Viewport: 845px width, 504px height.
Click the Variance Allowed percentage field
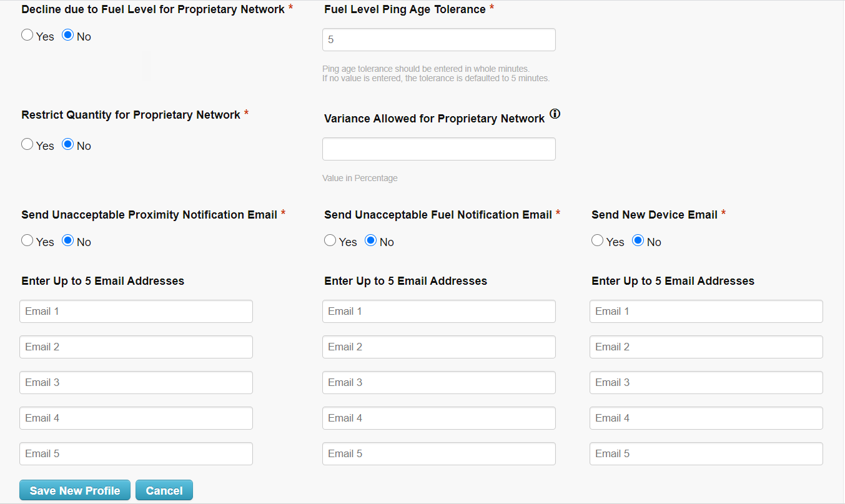(438, 149)
